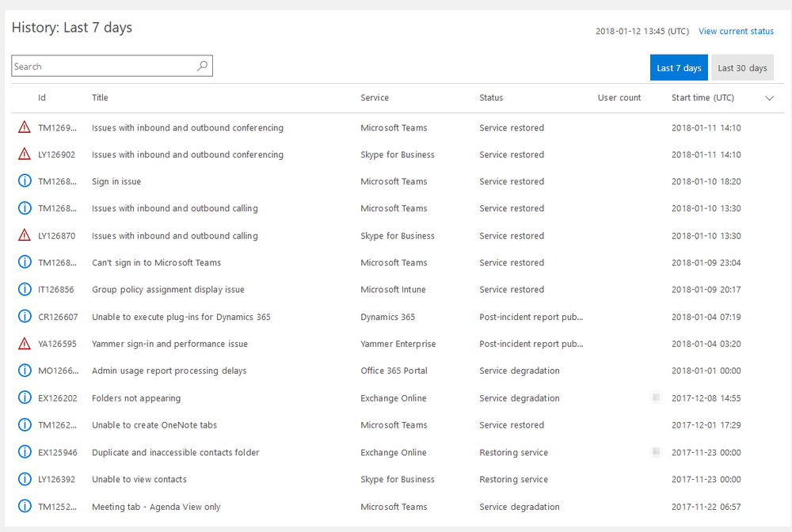Click timestamp 2018-01-12 13:45 (UTC)
Screen dimensions: 792x532
[x=642, y=32]
